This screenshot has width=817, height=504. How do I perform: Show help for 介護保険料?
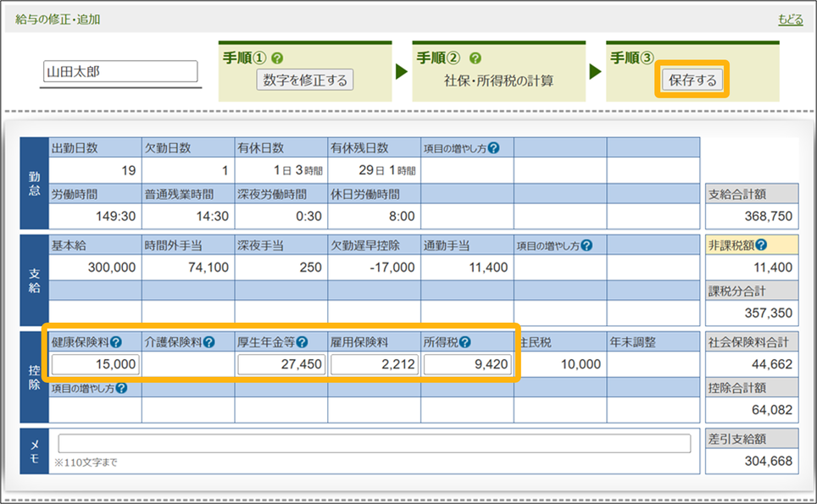pos(208,343)
